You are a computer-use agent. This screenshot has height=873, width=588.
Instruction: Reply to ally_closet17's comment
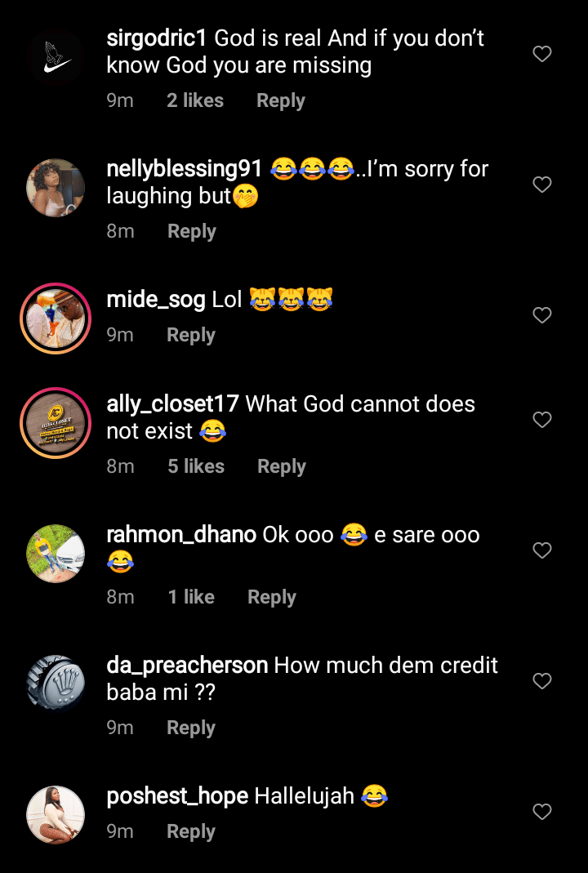[281, 467]
